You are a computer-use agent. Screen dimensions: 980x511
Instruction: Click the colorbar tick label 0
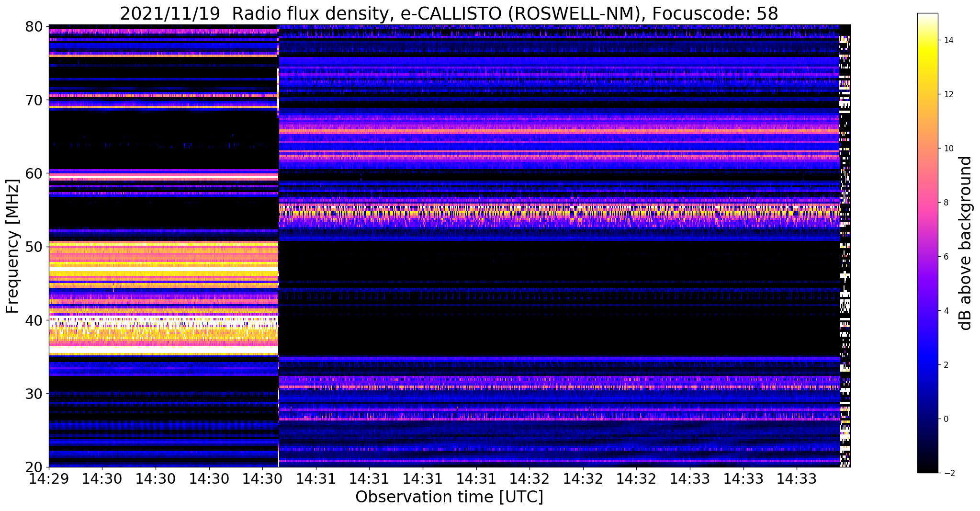946,419
